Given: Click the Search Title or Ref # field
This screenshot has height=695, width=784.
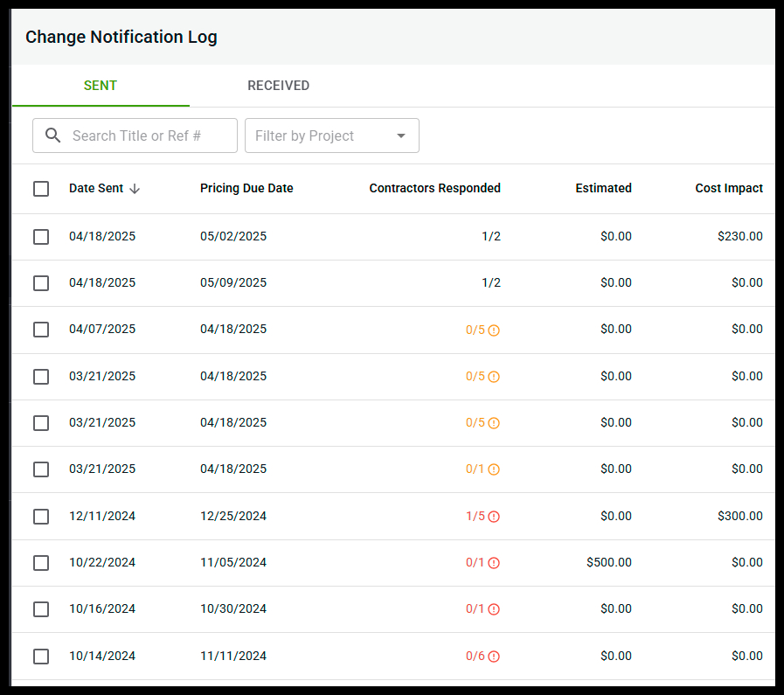Looking at the screenshot, I should pyautogui.click(x=135, y=136).
